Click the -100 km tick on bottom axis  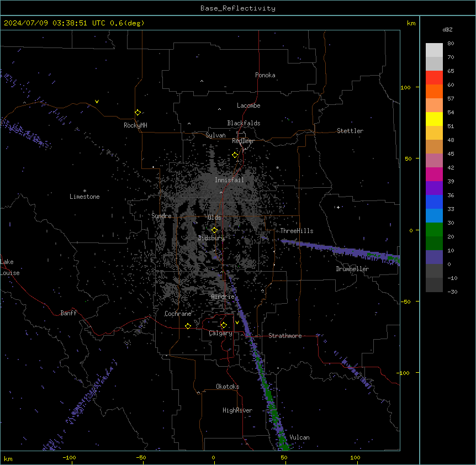point(69,457)
